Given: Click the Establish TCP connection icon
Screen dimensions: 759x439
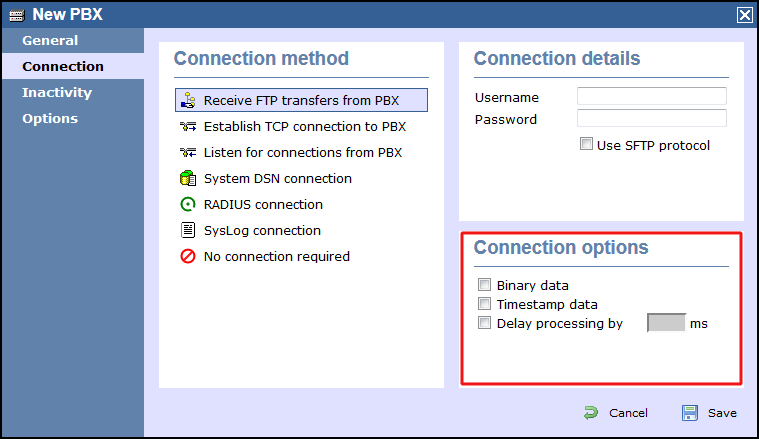Looking at the screenshot, I should (x=188, y=127).
